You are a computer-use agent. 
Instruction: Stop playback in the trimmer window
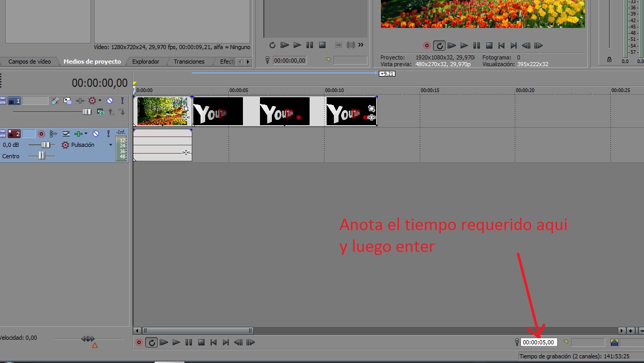click(322, 45)
